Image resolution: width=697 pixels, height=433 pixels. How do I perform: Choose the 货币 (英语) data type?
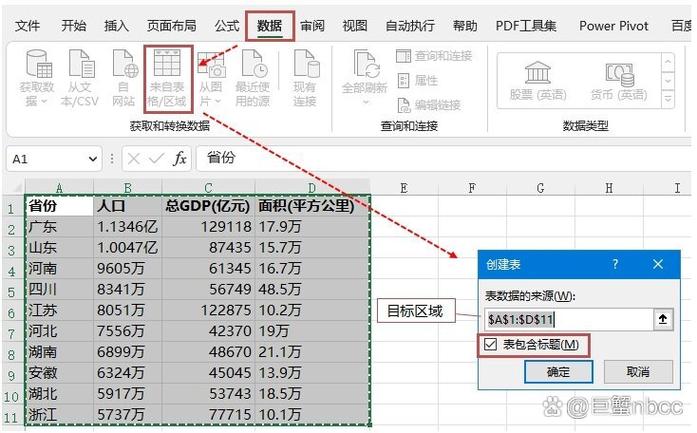click(x=619, y=81)
